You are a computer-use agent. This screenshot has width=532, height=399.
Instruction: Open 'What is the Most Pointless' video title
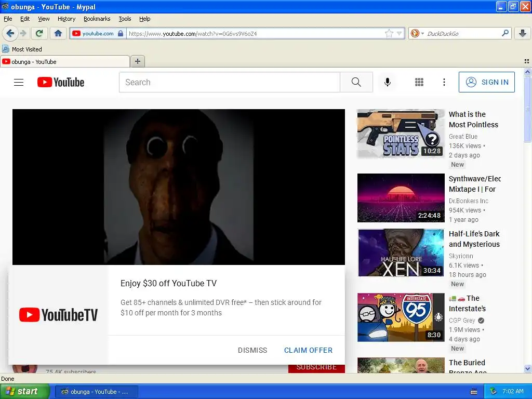click(x=473, y=119)
